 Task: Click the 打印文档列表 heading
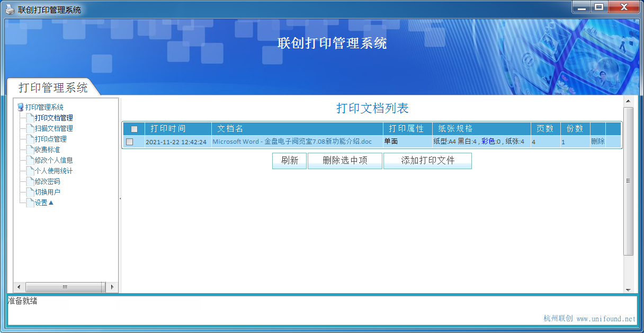click(372, 108)
